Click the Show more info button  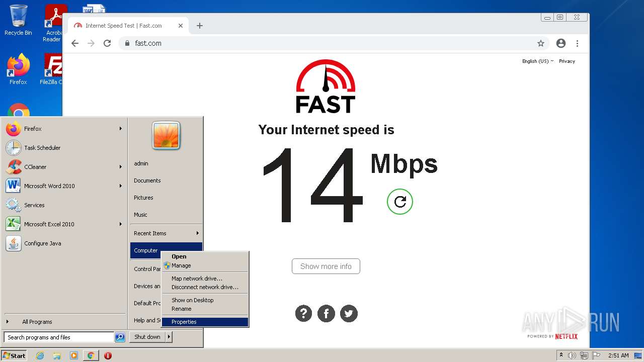326,266
